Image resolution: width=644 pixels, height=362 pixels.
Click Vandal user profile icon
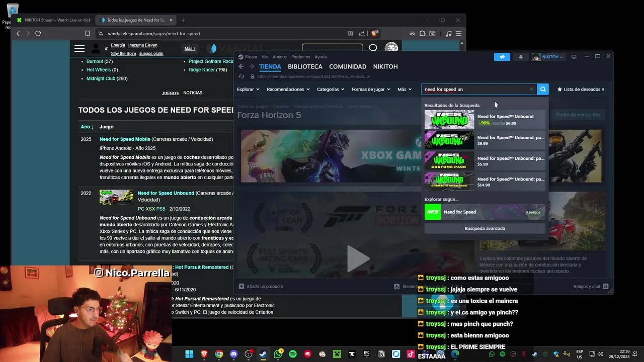pos(96,49)
